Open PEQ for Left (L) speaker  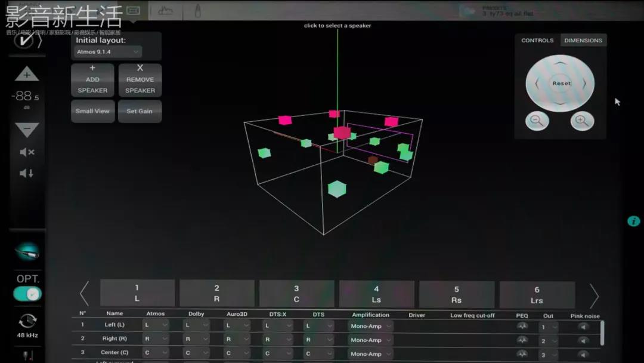tap(522, 326)
